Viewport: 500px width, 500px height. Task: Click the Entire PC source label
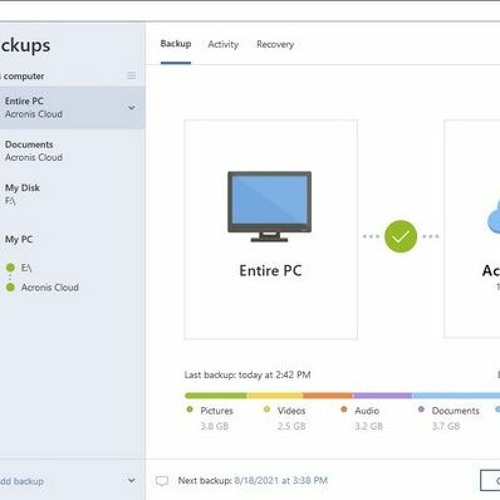point(271,270)
